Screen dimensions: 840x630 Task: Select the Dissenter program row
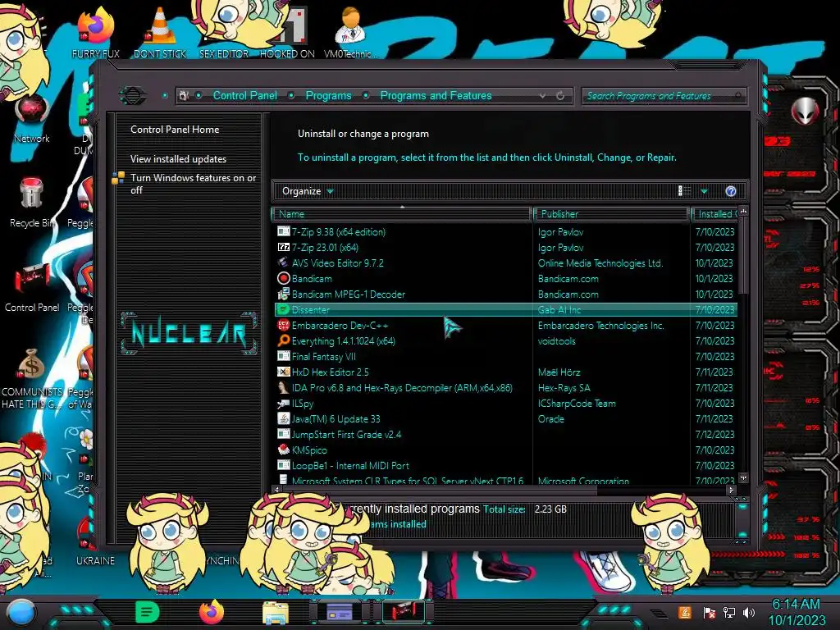506,309
